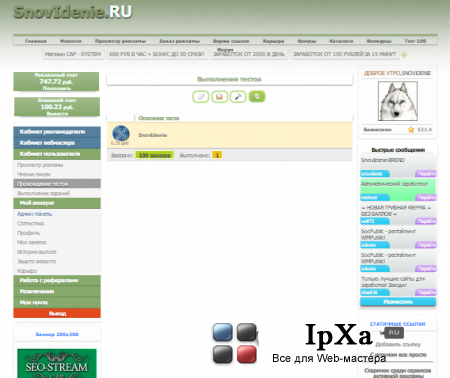Open Чтение писем in sidebar
450x378 pixels.
tap(34, 174)
